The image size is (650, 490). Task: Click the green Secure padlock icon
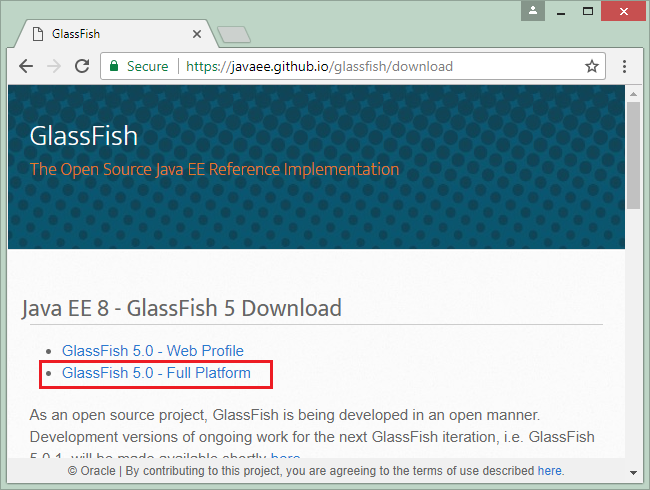pos(114,66)
